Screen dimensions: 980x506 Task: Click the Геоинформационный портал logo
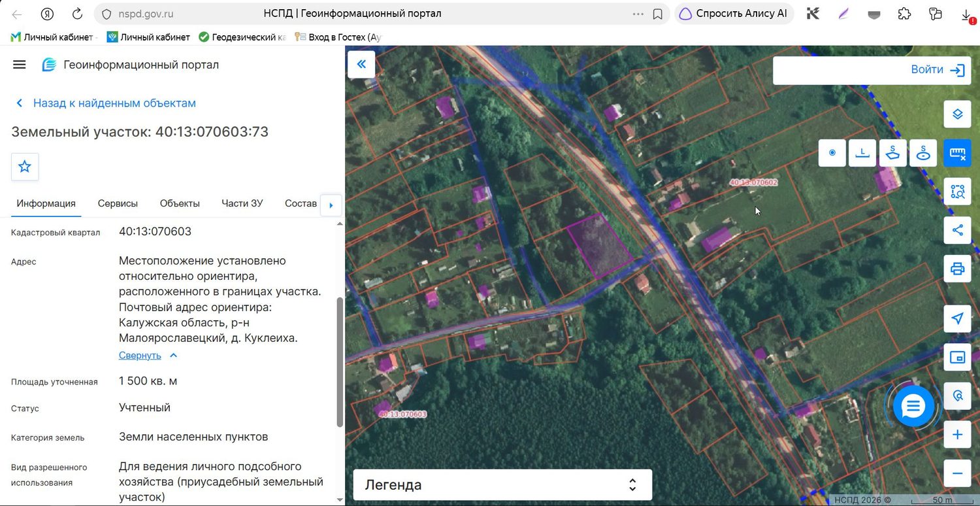131,65
